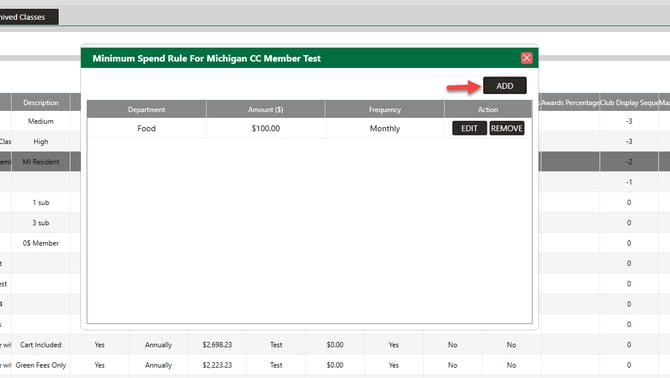Viewport: 670px width, 378px height.
Task: Sort by Department column header
Action: [x=147, y=109]
